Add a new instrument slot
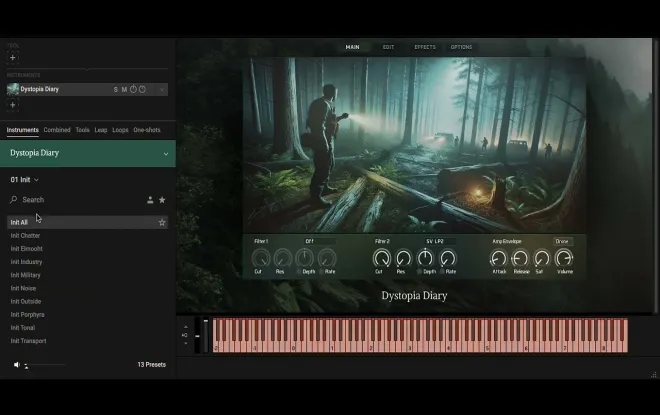The image size is (660, 415). [x=13, y=105]
